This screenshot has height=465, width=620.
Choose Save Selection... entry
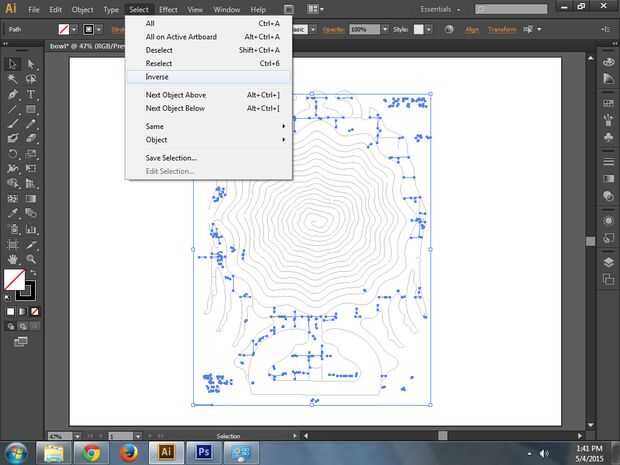(209, 158)
